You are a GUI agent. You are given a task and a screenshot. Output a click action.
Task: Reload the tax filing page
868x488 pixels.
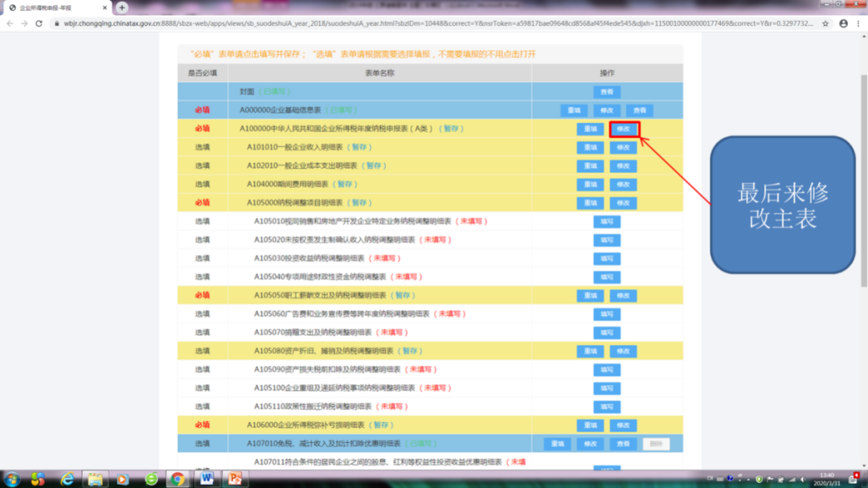click(x=39, y=24)
